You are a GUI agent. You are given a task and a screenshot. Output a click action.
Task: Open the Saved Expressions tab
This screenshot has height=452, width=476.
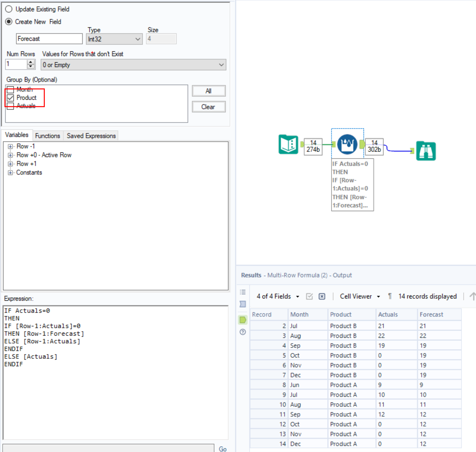[x=91, y=136]
